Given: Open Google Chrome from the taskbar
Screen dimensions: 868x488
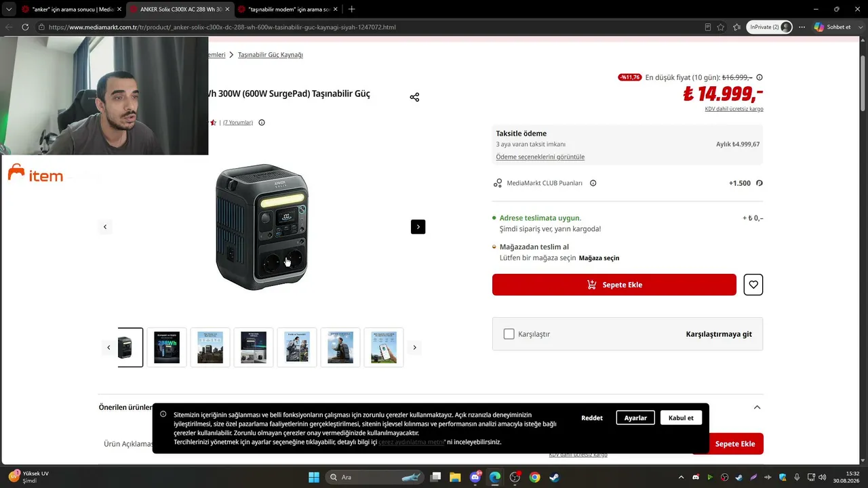Looking at the screenshot, I should click(x=534, y=477).
